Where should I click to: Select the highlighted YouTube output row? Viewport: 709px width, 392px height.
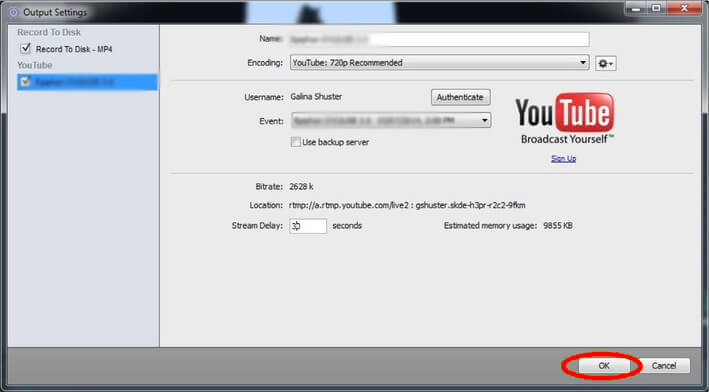click(87, 82)
